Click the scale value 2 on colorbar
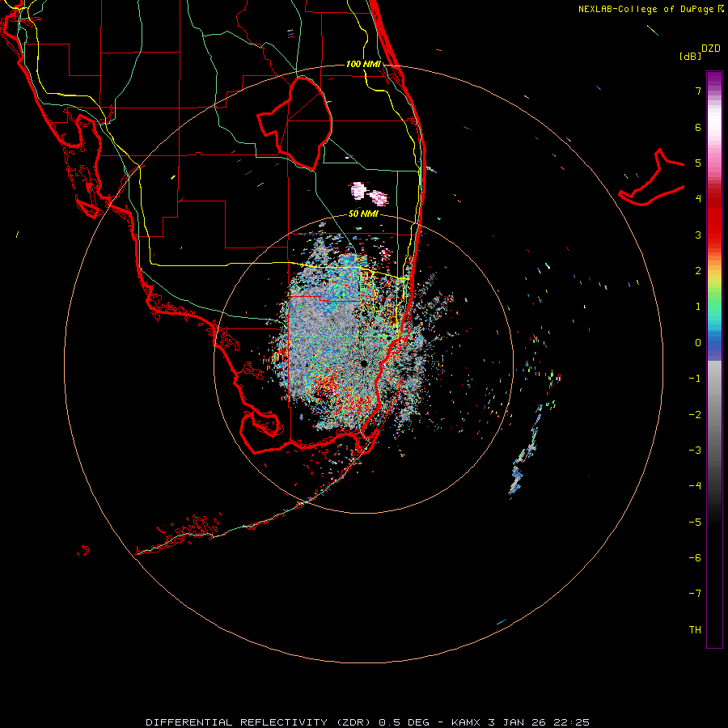 point(698,271)
